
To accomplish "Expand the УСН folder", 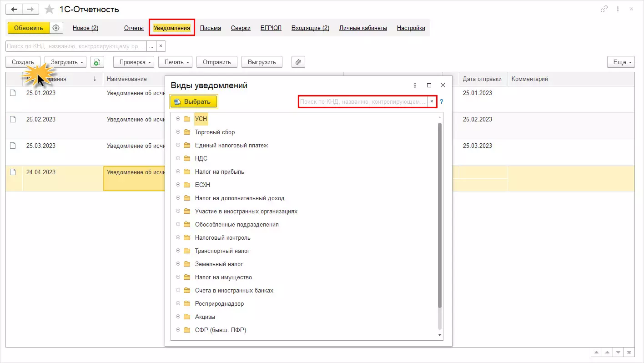I will (178, 119).
